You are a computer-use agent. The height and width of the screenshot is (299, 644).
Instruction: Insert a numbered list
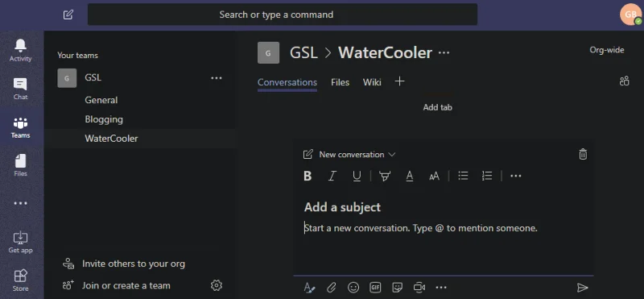coord(487,176)
